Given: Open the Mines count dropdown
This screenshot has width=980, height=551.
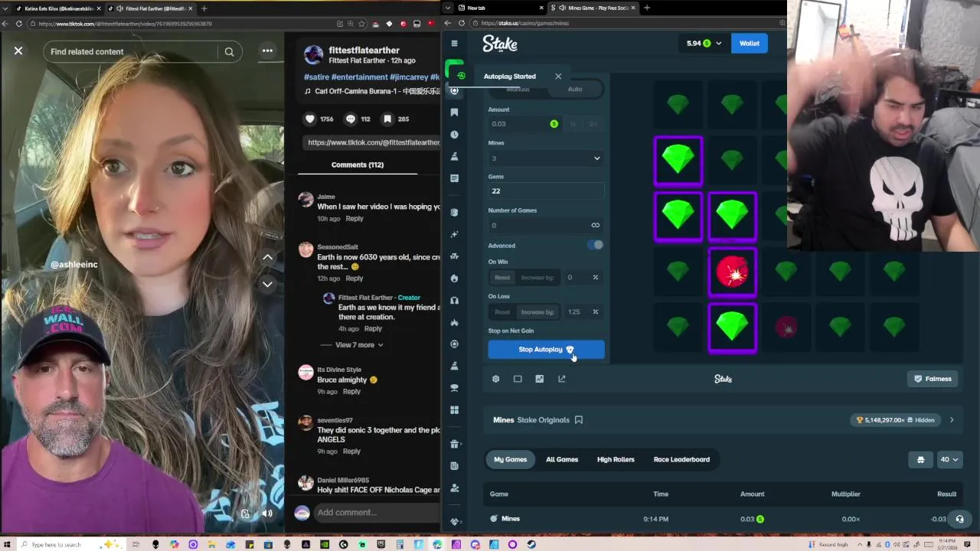Looking at the screenshot, I should coord(545,158).
